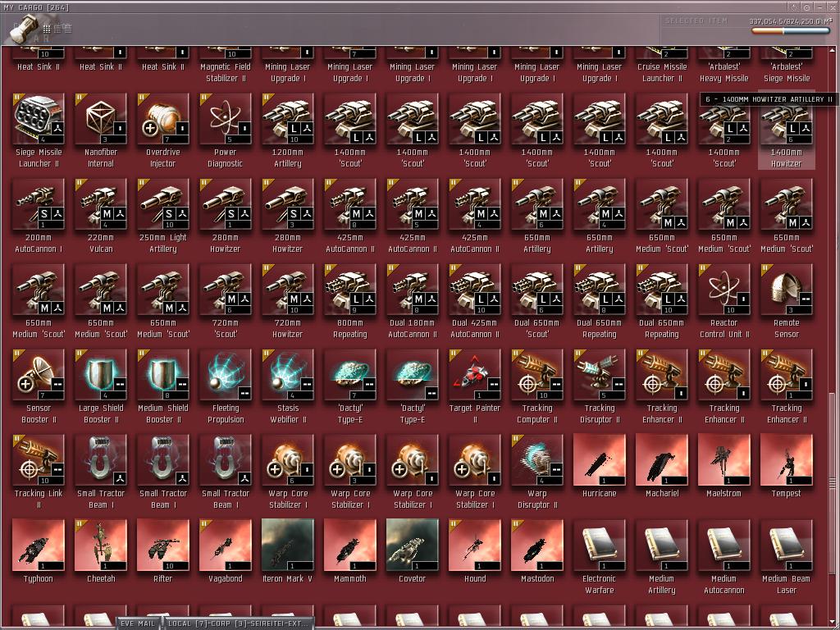Select the Overdrive Injector item
The image size is (840, 630).
(x=163, y=130)
